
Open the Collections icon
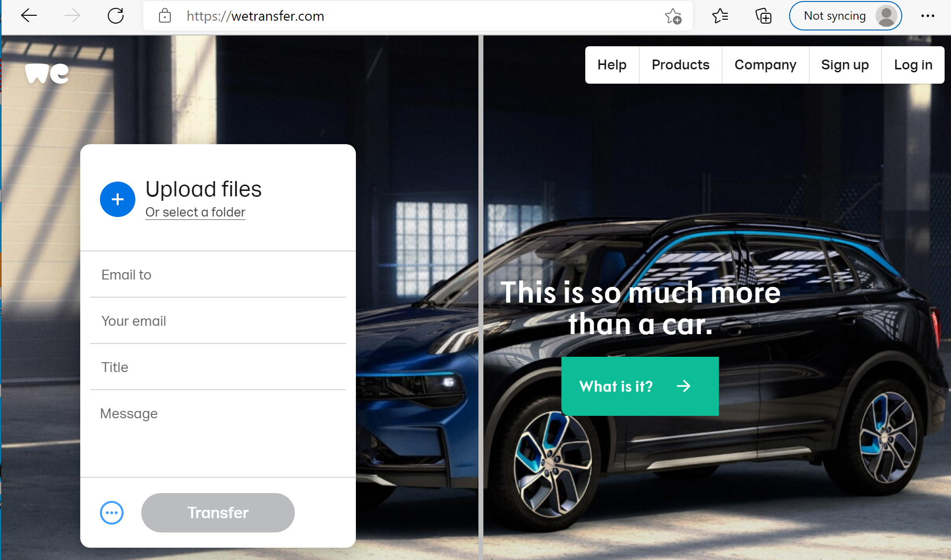pos(763,16)
